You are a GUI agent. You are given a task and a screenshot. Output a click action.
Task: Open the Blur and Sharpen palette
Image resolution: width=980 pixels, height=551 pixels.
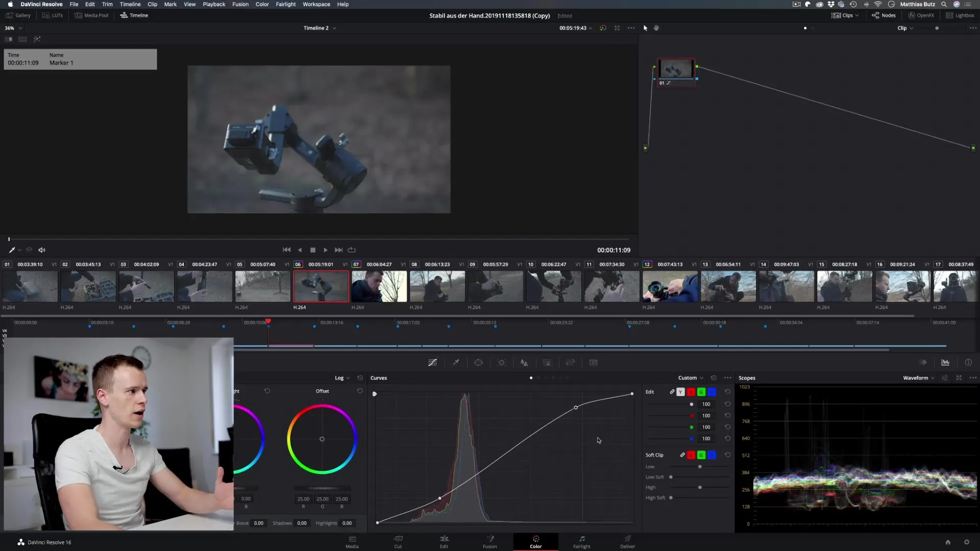524,363
